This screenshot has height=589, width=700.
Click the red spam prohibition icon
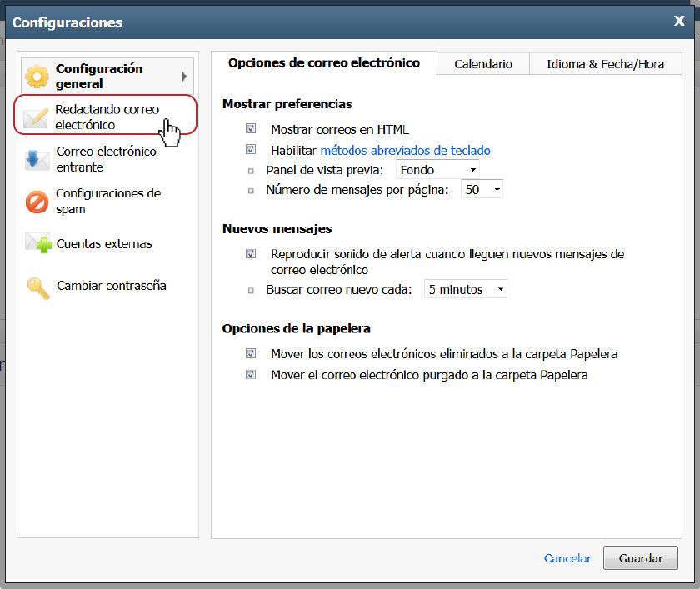tap(37, 202)
